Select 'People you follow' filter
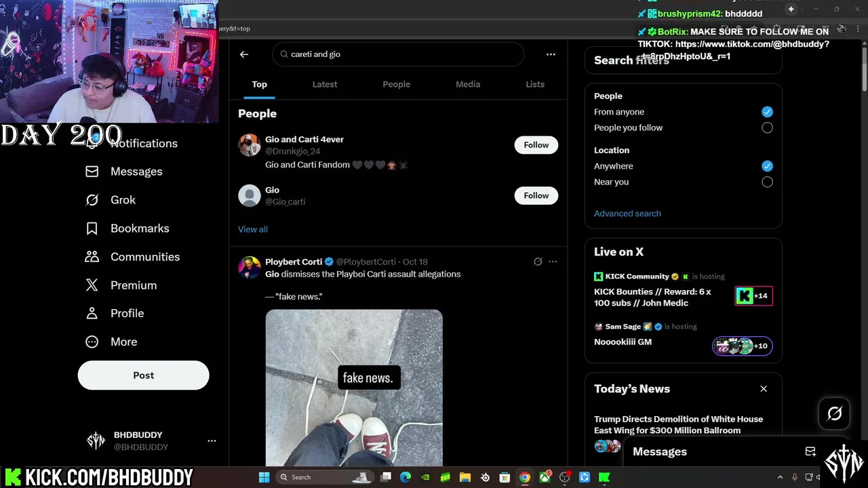Image resolution: width=868 pixels, height=488 pixels. [x=767, y=127]
